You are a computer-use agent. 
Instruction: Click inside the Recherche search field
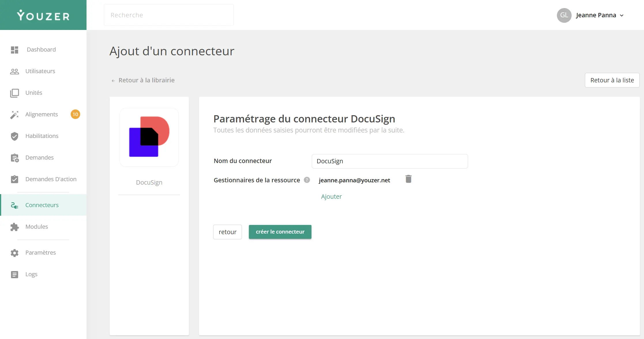[x=168, y=15]
